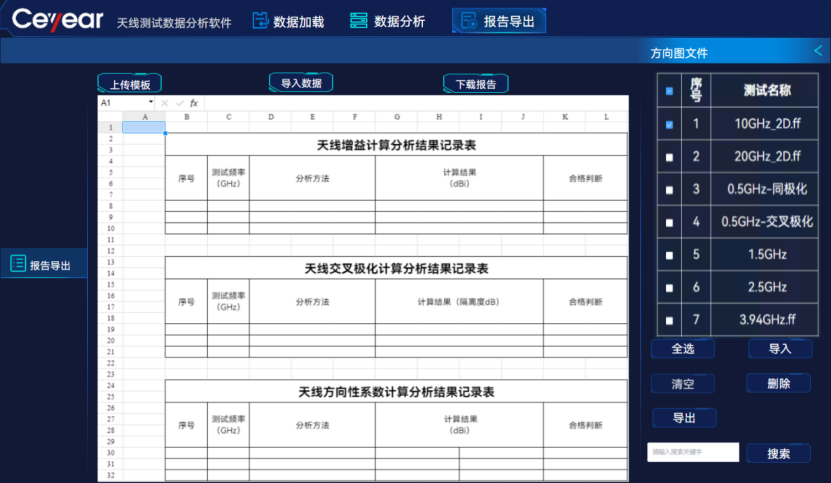Viewport: 831px width, 483px height.
Task: Open 报告导出 in the left sidebar
Action: [x=43, y=264]
